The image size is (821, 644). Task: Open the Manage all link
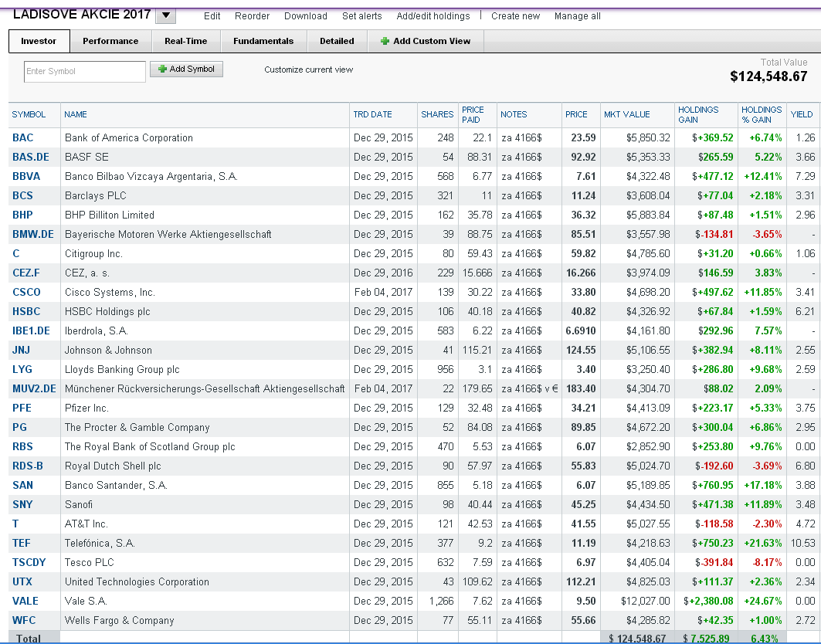point(578,16)
